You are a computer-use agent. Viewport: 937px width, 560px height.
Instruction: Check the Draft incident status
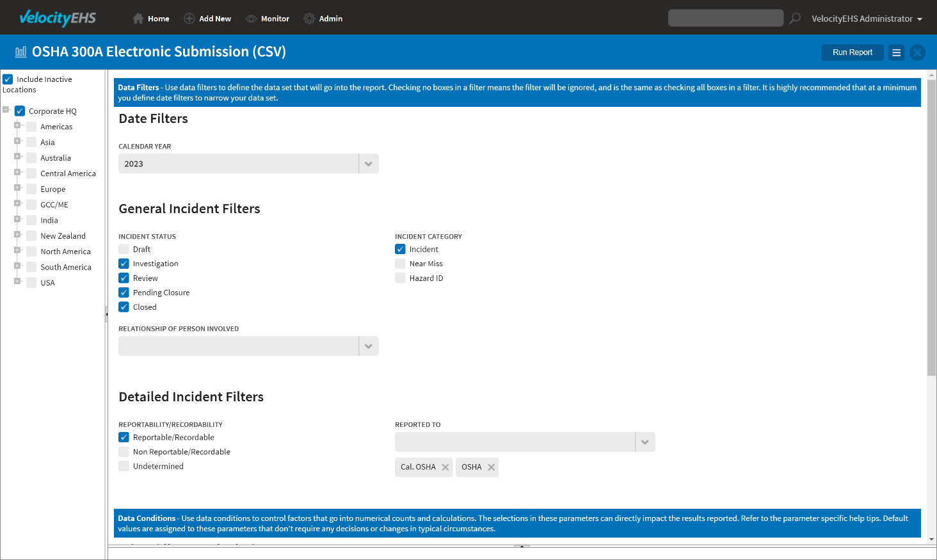point(124,249)
